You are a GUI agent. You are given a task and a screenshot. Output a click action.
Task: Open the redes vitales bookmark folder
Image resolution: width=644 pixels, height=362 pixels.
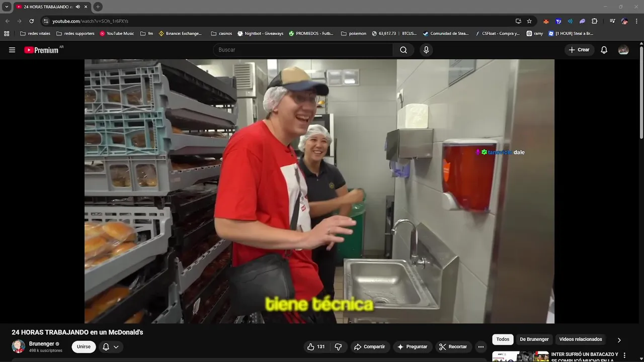tap(35, 34)
